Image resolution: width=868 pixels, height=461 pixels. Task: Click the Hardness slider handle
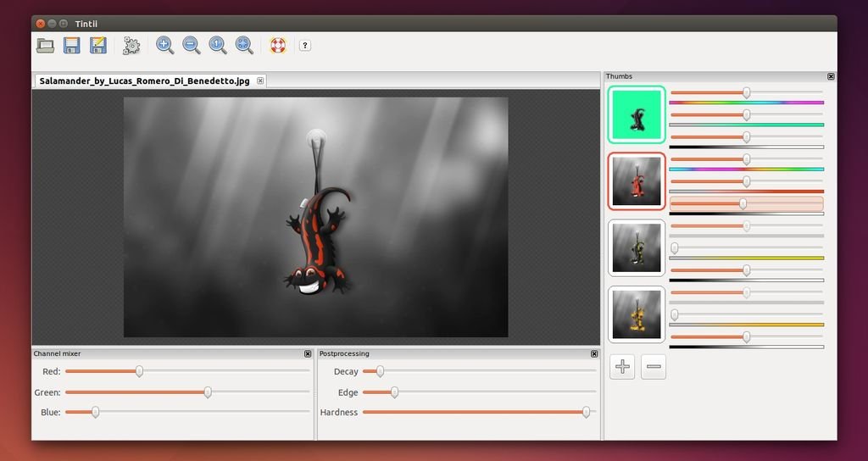(x=586, y=412)
